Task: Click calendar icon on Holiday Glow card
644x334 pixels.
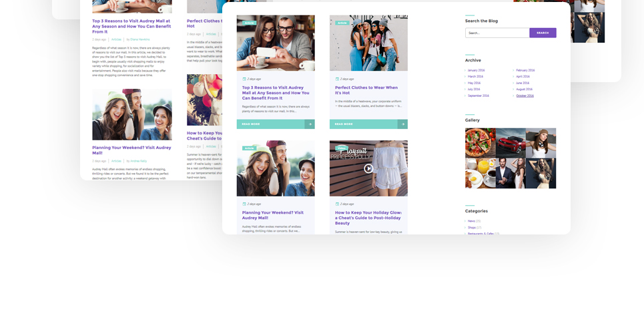Action: (337, 204)
